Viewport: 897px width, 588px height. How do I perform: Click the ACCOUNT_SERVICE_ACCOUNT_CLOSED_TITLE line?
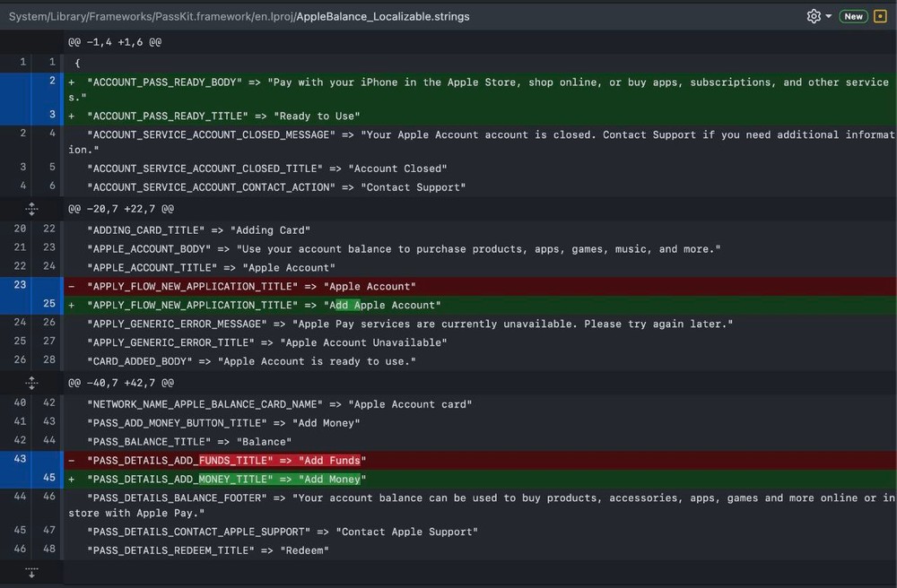coord(480,169)
